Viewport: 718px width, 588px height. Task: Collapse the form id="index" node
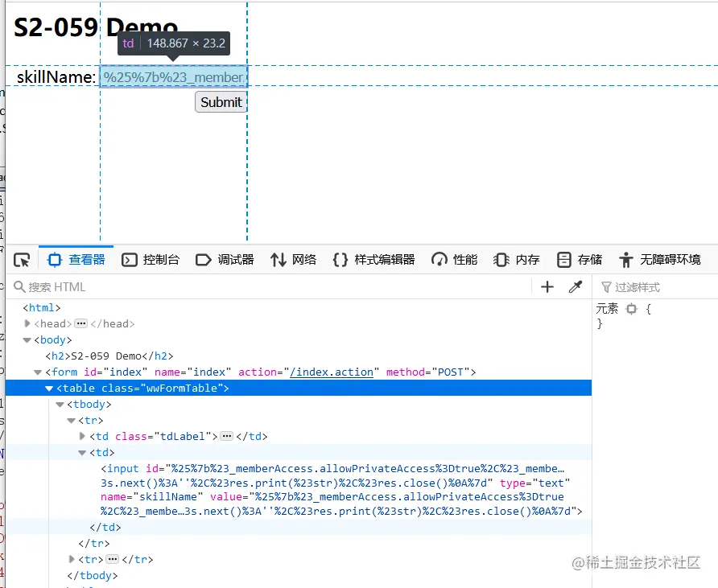tap(38, 372)
